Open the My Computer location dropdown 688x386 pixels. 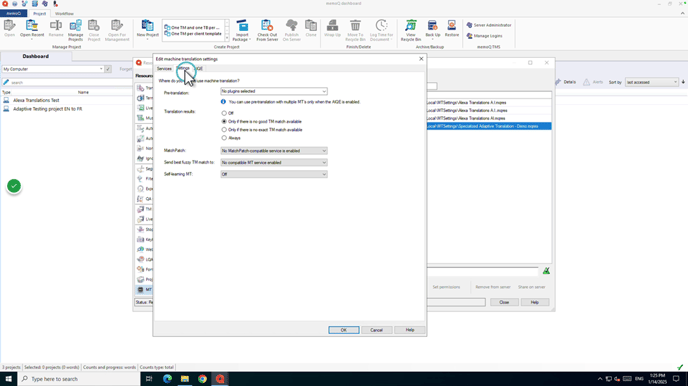pos(53,69)
